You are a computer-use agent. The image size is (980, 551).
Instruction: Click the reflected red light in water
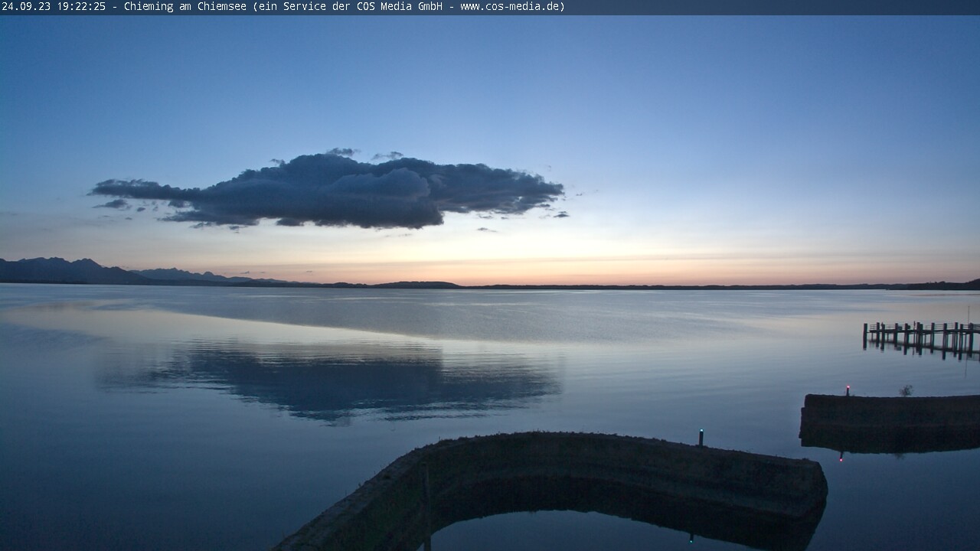click(x=841, y=457)
